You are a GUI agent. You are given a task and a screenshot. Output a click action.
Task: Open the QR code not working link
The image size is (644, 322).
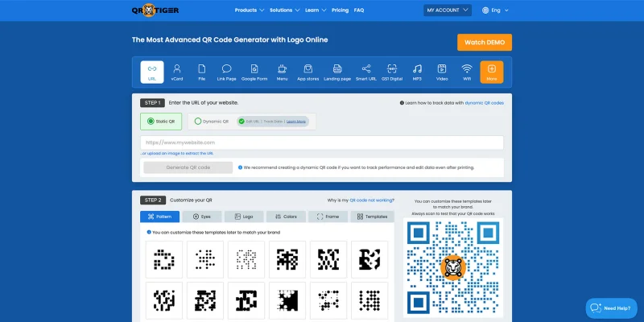click(x=372, y=200)
